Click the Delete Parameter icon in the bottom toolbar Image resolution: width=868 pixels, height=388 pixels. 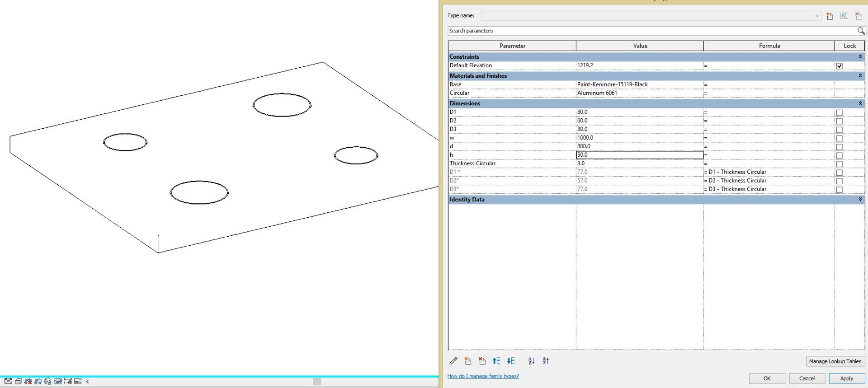click(482, 361)
